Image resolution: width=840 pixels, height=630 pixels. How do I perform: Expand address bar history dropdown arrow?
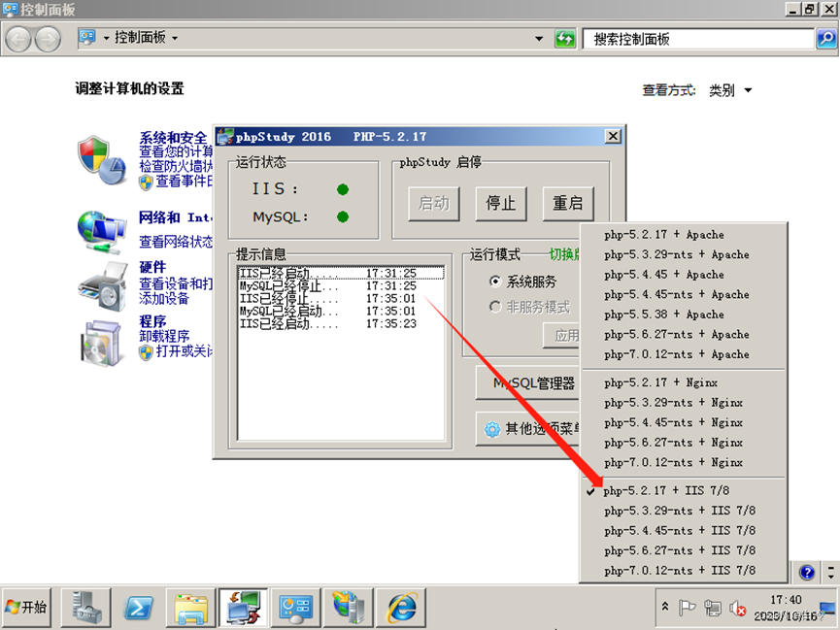point(539,39)
